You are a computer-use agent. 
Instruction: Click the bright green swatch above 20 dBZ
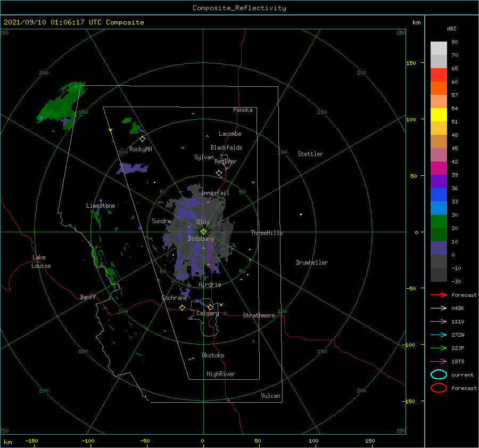click(x=439, y=221)
